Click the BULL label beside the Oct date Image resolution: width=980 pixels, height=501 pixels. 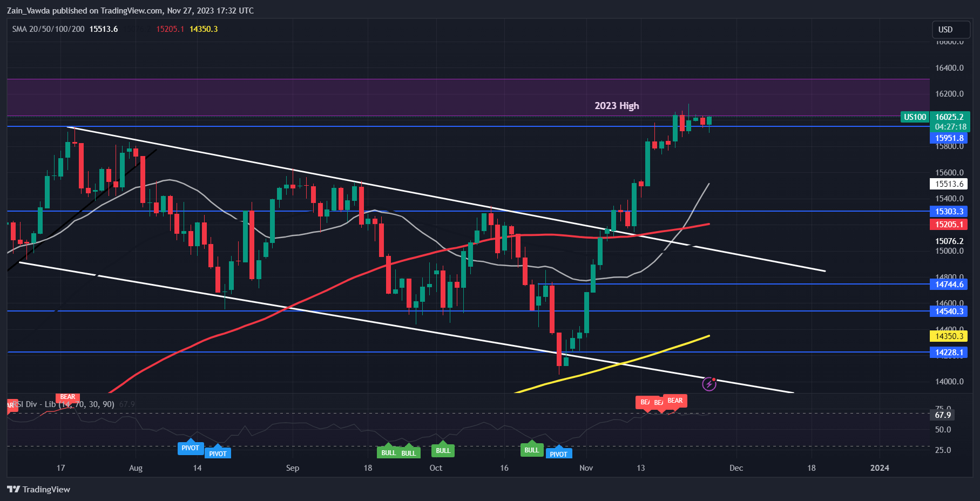(443, 451)
